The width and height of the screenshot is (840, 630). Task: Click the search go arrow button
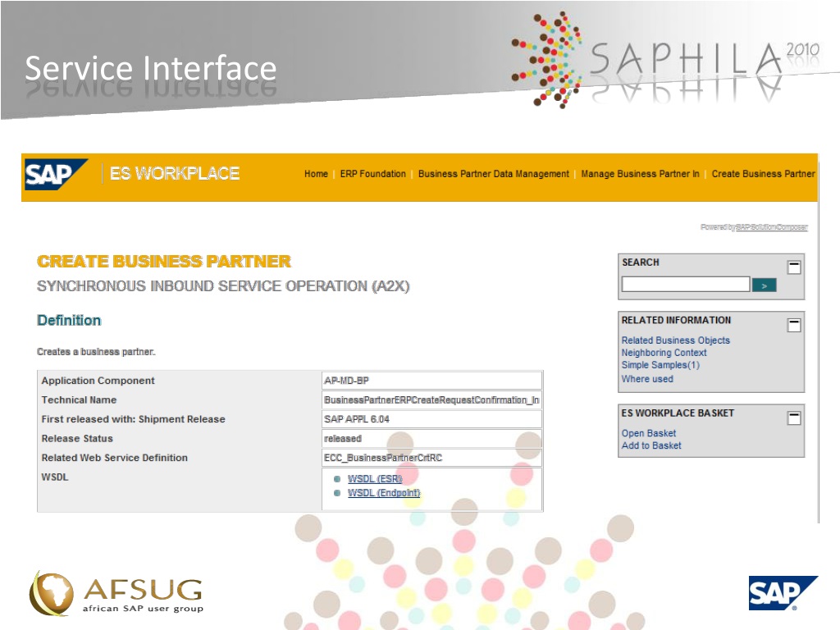pos(764,285)
